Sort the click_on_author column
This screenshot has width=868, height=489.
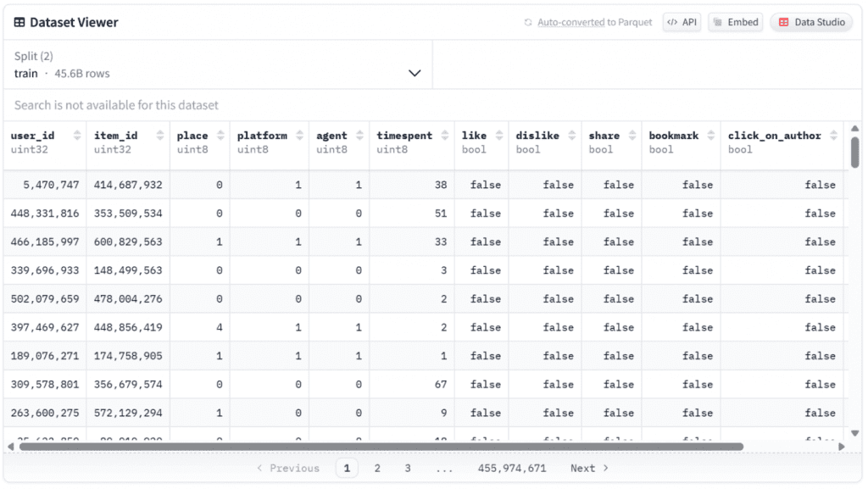834,136
